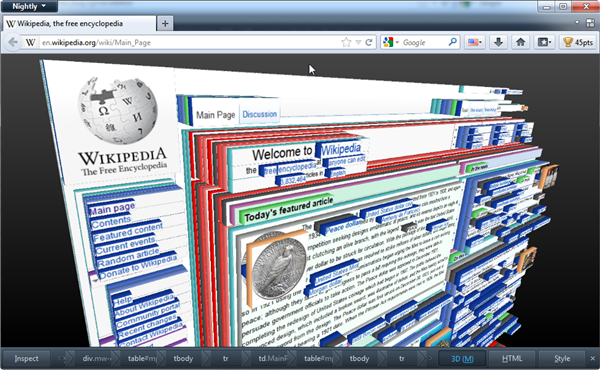Toggle the 3D (M) view button

click(x=462, y=359)
